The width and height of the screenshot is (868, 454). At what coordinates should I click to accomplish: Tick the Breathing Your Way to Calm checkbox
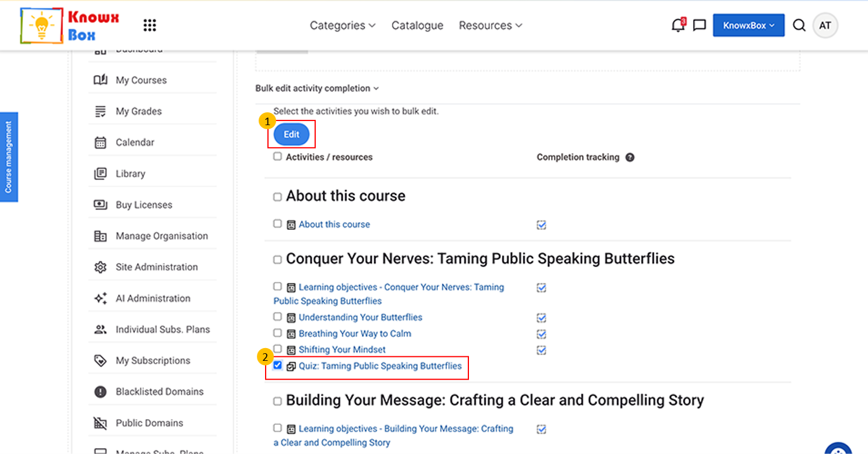[277, 333]
